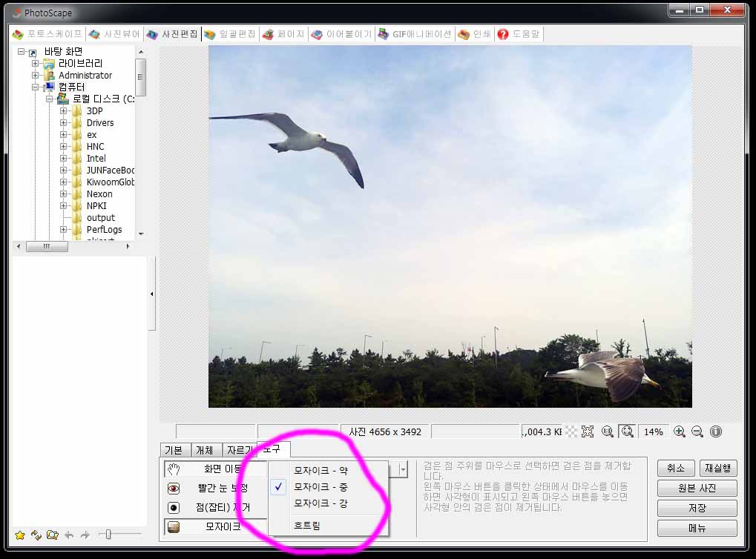
Task: Click the refresh arrows icon
Action: 36,535
